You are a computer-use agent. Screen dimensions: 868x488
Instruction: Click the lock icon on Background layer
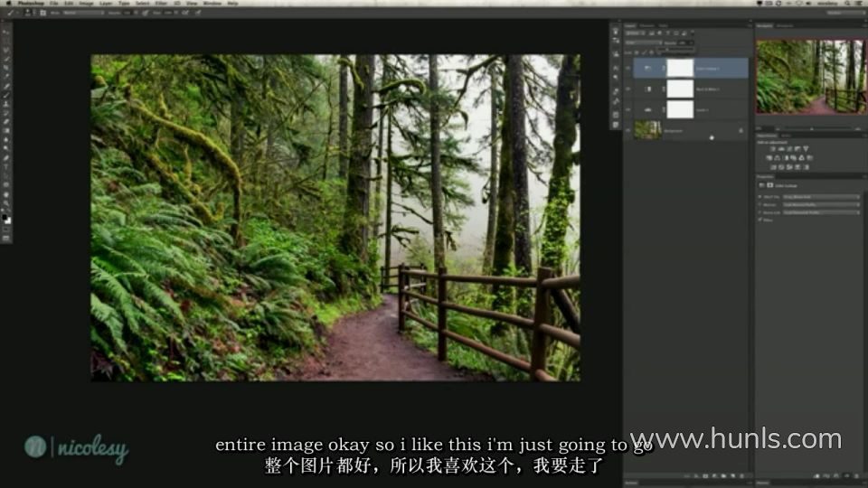click(x=741, y=130)
